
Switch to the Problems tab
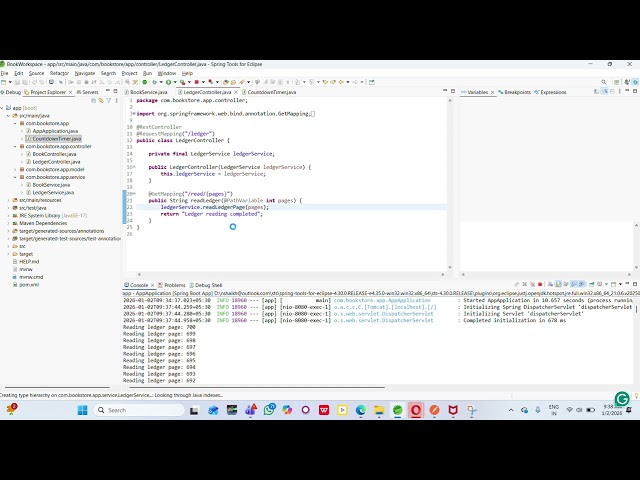[172, 285]
